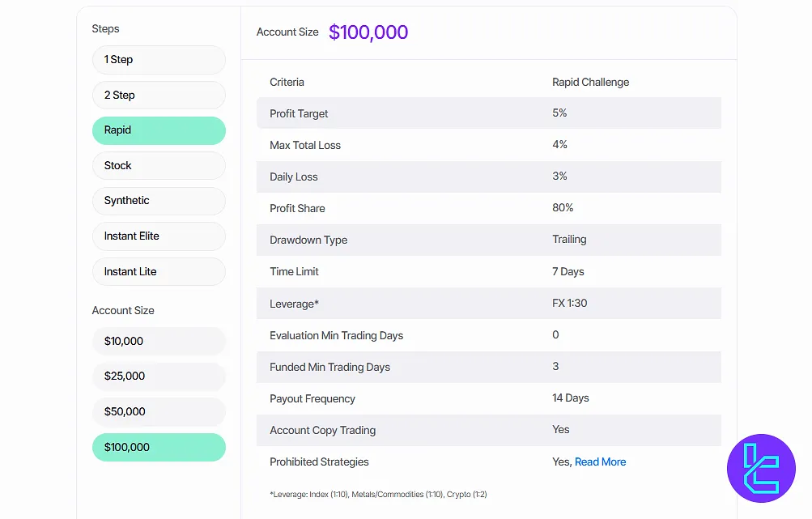Viewport: 812px width, 519px height.
Task: Select the highlighted $100,000 account size
Action: pyautogui.click(x=159, y=447)
